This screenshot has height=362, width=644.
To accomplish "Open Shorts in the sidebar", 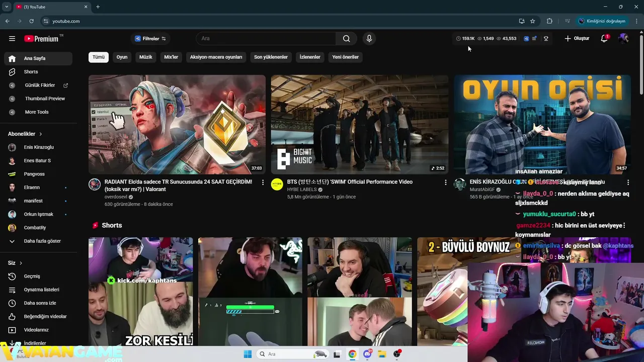I will tap(38, 72).
